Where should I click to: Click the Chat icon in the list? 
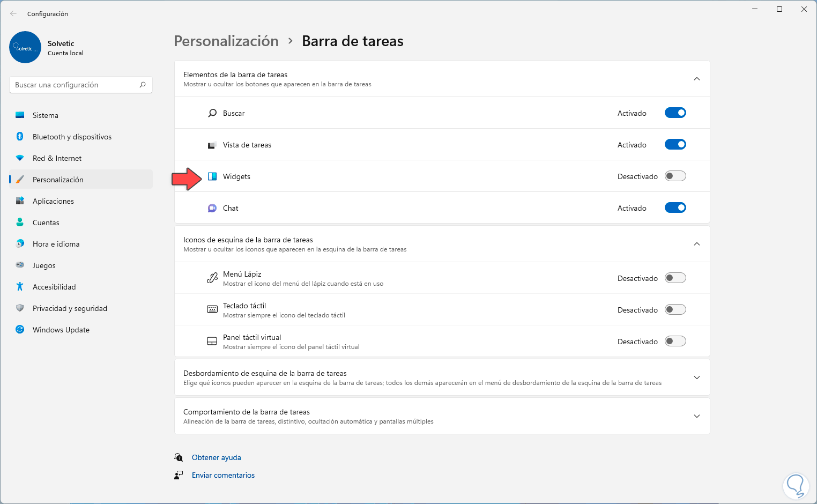[x=212, y=208]
